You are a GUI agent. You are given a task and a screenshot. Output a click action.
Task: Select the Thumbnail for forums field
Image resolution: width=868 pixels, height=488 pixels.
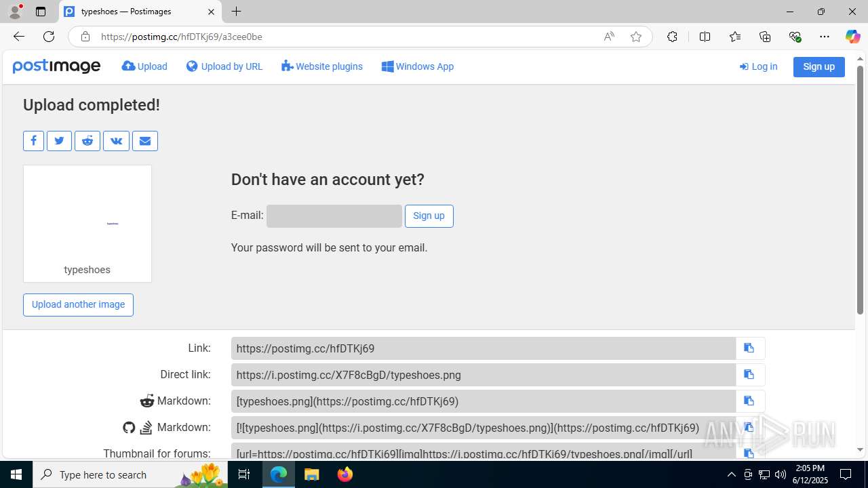coord(484,453)
